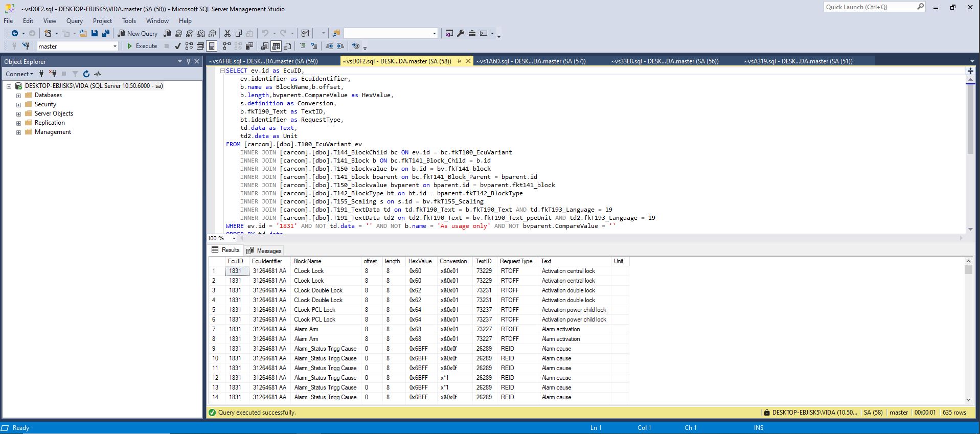Click the Execute button
The height and width of the screenshot is (434, 980).
pos(142,46)
